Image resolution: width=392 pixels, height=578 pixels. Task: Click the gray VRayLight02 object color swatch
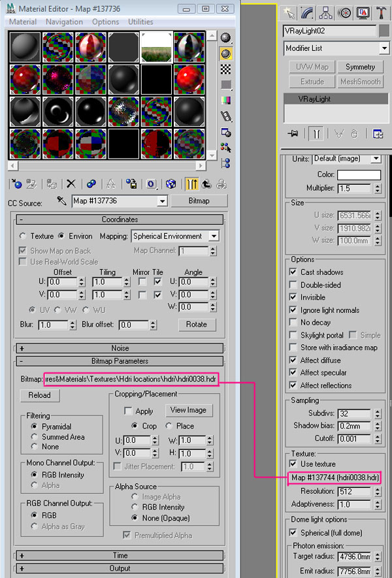click(x=384, y=31)
